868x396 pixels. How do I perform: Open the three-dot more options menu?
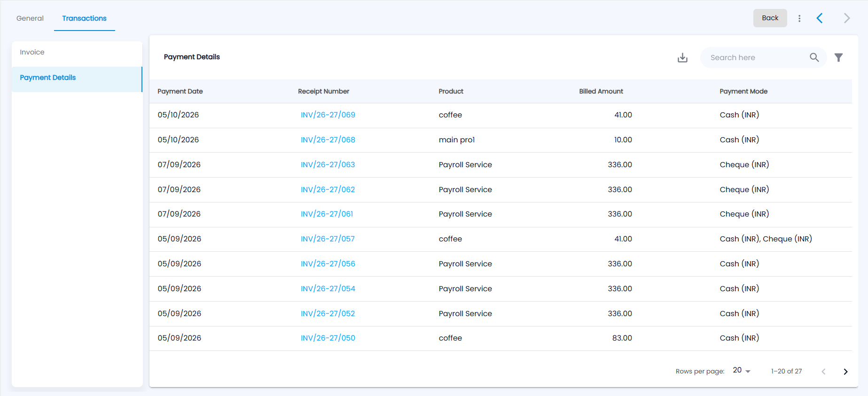[x=799, y=18]
